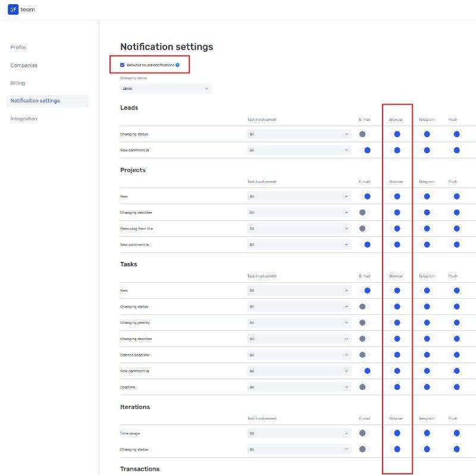Disable E-mail toggle for Leads New comment in
Viewport: 476px width, 475px height.
(x=365, y=151)
